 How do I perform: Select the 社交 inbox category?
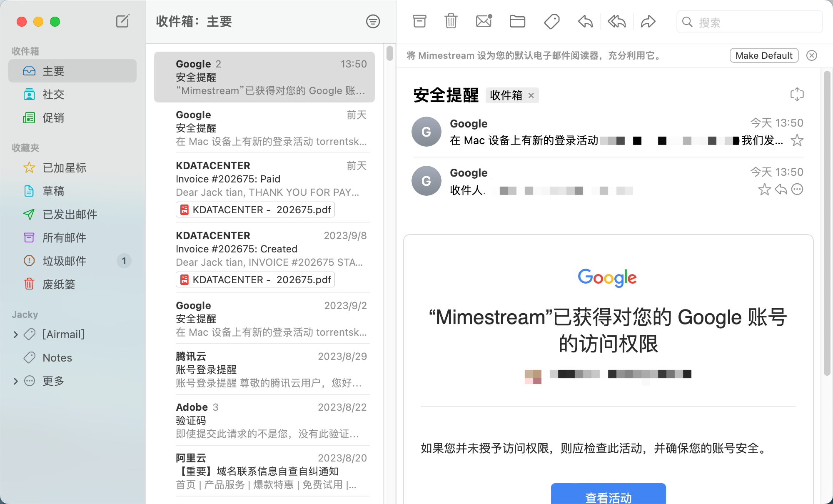[x=72, y=94]
